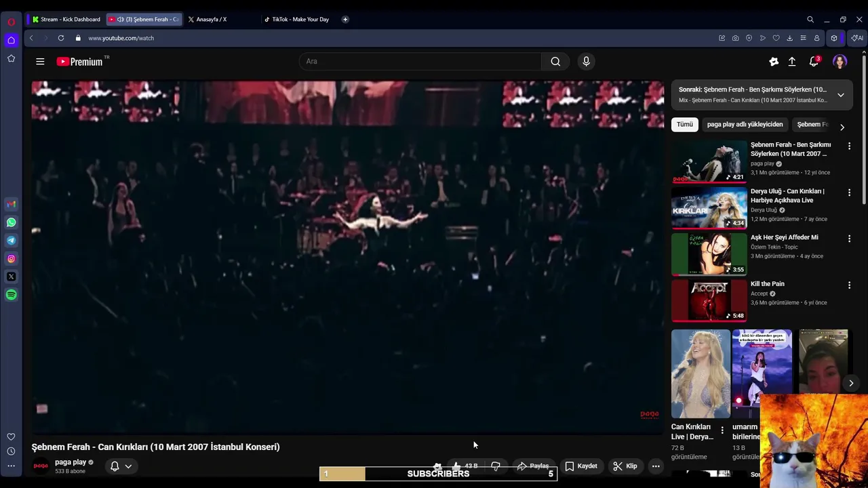Click the Özlem Tekin - Topic channel name
Viewport: 868px width, 488px height.
(x=774, y=247)
